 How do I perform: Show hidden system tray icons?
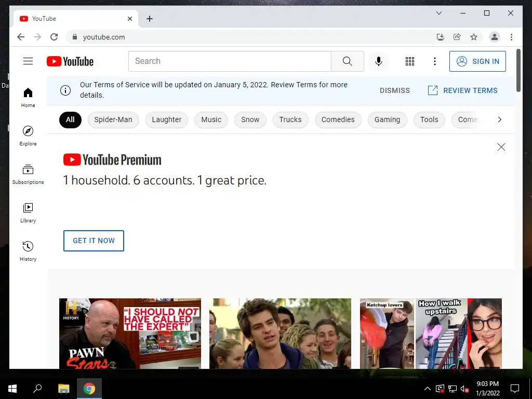coord(428,389)
